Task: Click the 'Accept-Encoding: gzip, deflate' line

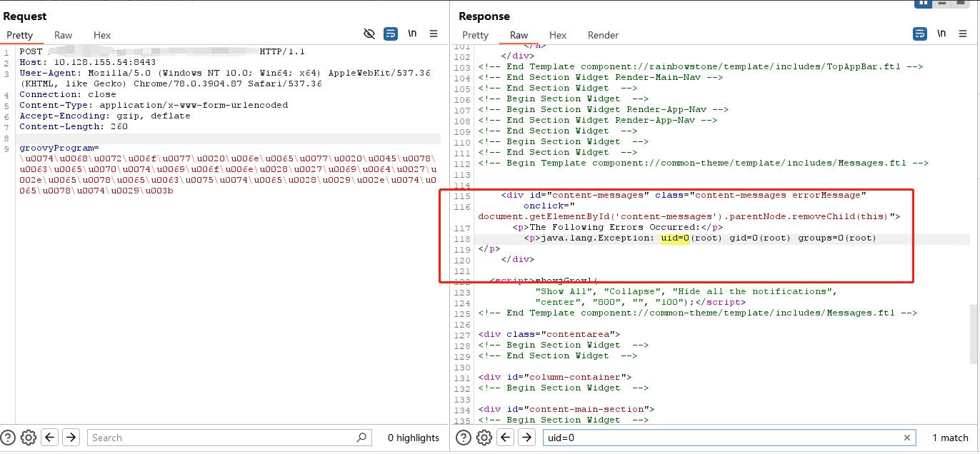Action: point(105,116)
